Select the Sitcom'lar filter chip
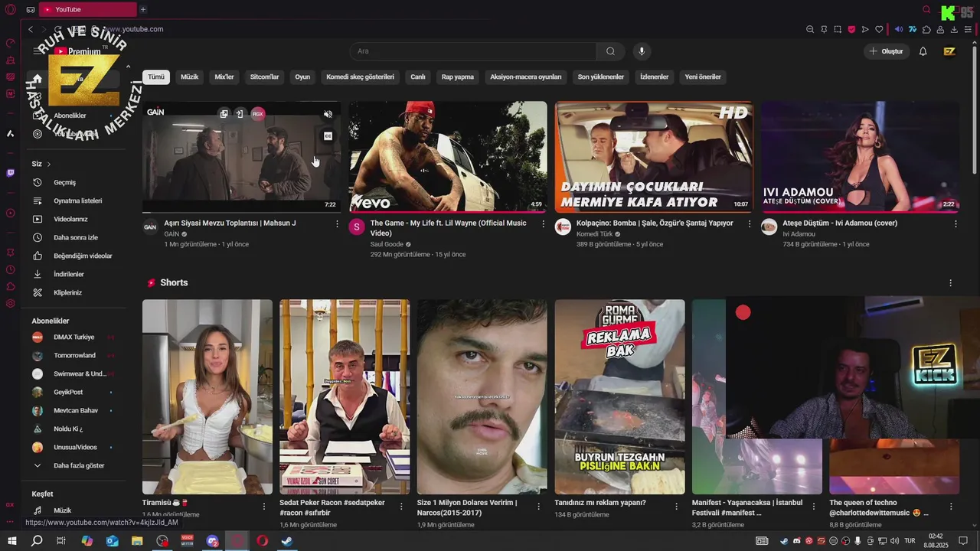Viewport: 980px width, 551px height. click(x=264, y=77)
